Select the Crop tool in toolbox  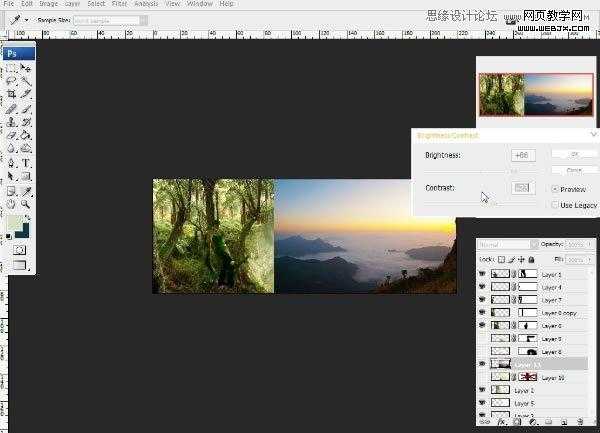coord(11,93)
